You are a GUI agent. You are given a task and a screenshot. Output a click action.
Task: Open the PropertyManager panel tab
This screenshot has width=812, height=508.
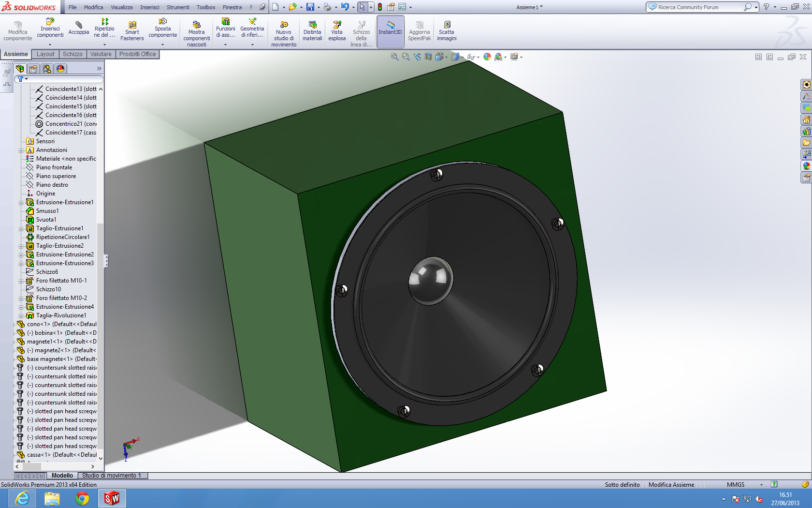pos(33,69)
